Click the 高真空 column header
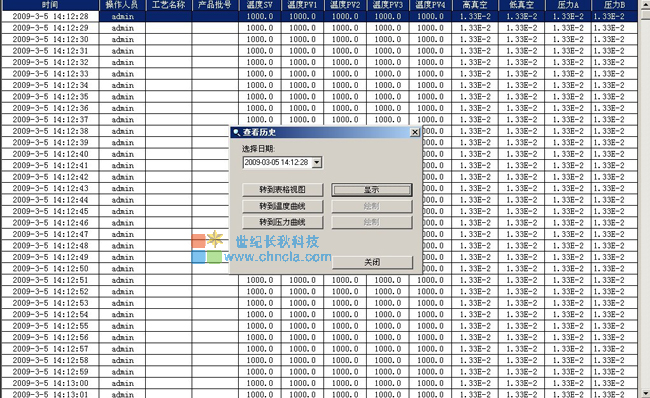This screenshot has height=398, width=650. [x=475, y=5]
